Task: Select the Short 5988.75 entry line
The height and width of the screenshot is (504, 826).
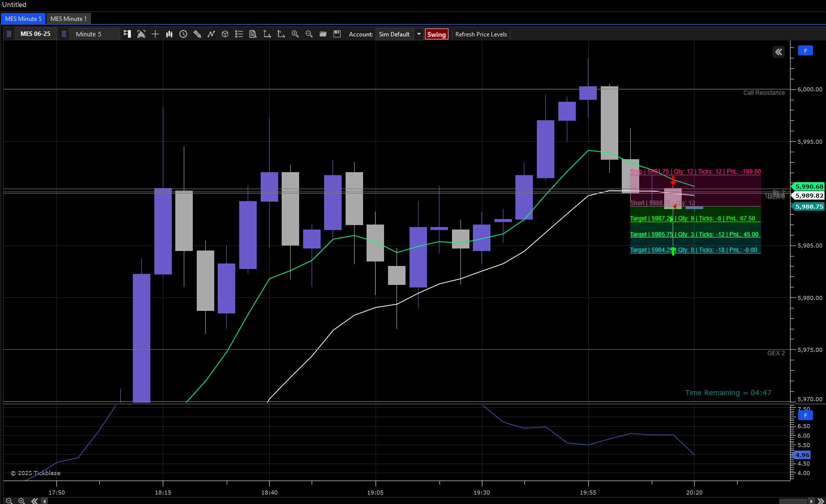Action: tap(662, 203)
